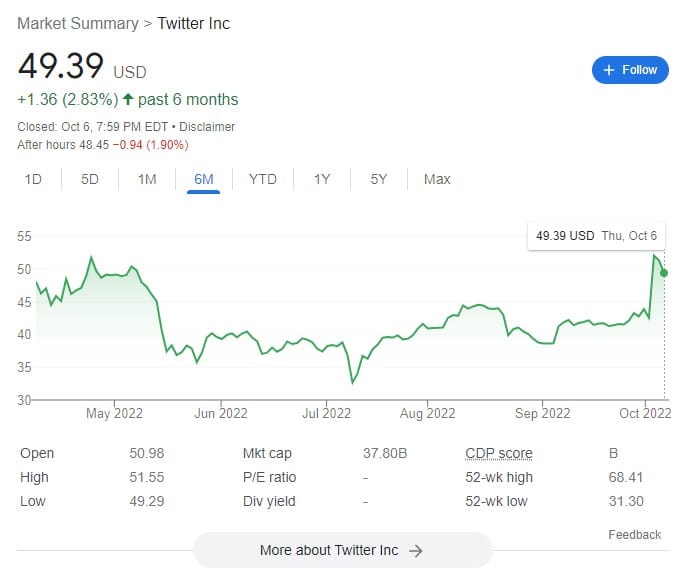This screenshot has width=698, height=577.
Task: Click the arrow icon beside More about Twitter
Action: click(x=416, y=551)
